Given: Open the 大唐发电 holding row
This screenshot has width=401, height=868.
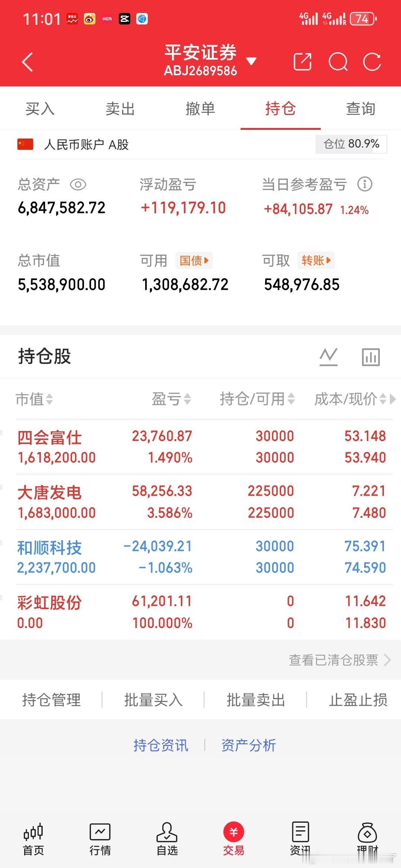Looking at the screenshot, I should (x=200, y=502).
